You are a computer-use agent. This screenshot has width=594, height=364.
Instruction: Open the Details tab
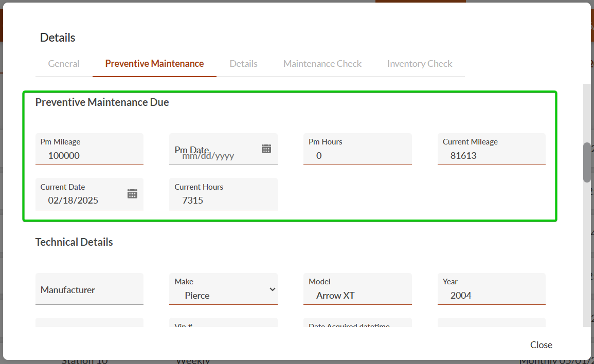pos(243,64)
